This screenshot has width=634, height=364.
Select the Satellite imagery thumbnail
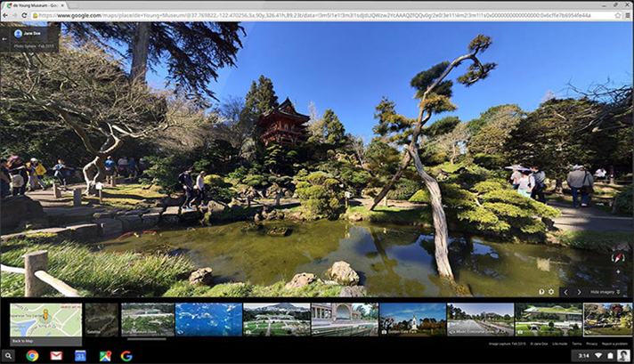click(x=102, y=320)
